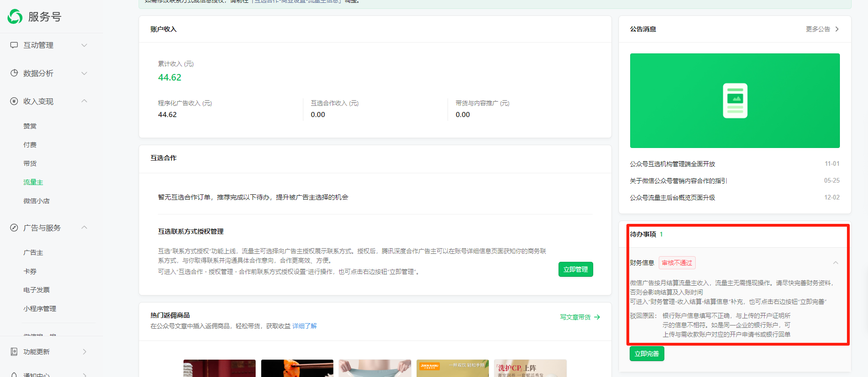Click the 立即管理 green button

point(575,269)
